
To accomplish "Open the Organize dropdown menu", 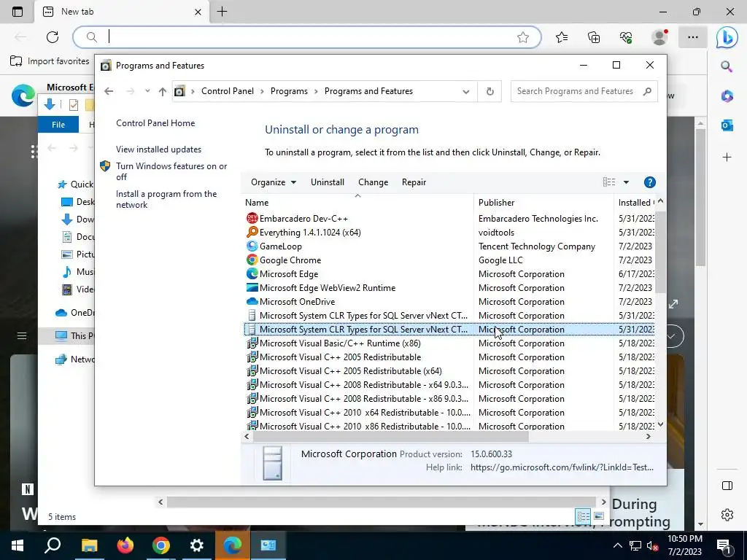I will click(274, 182).
